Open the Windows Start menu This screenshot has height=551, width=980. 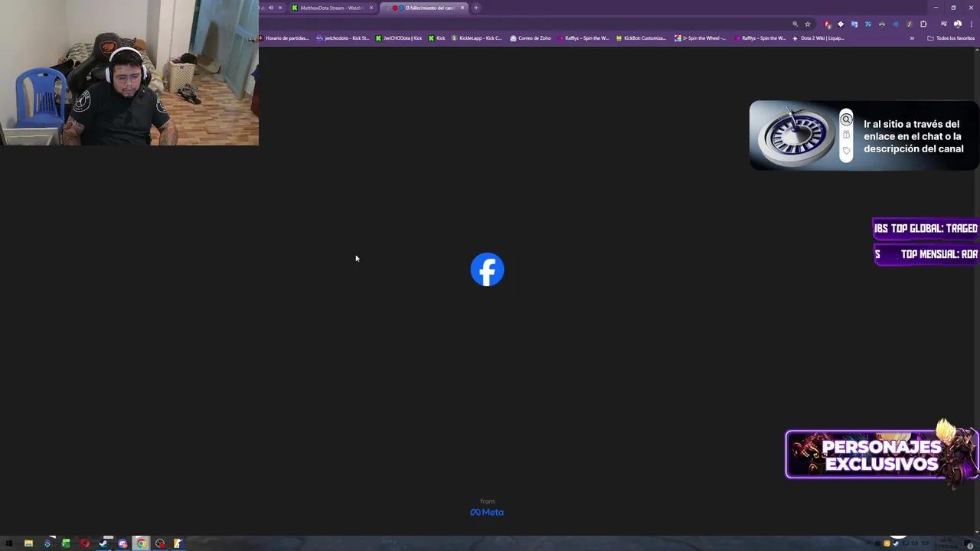pyautogui.click(x=9, y=543)
